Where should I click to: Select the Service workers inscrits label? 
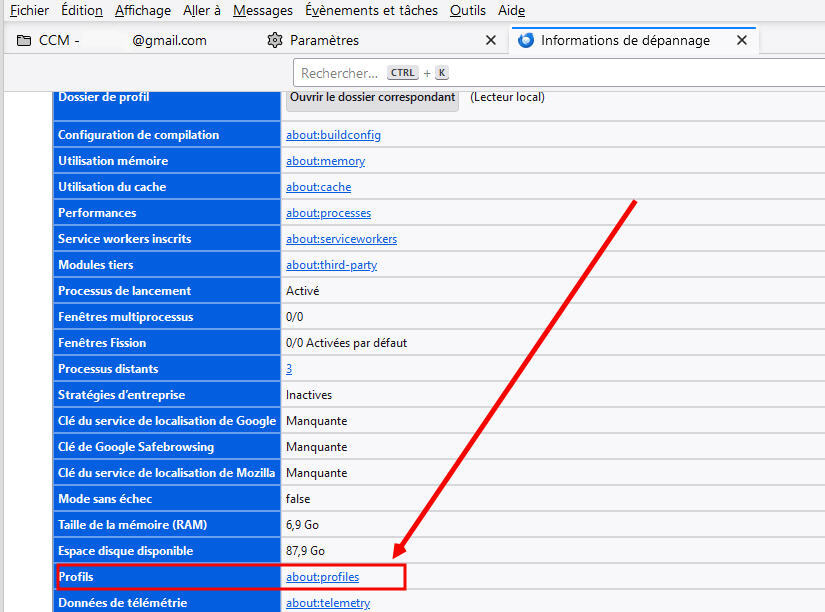click(x=125, y=239)
